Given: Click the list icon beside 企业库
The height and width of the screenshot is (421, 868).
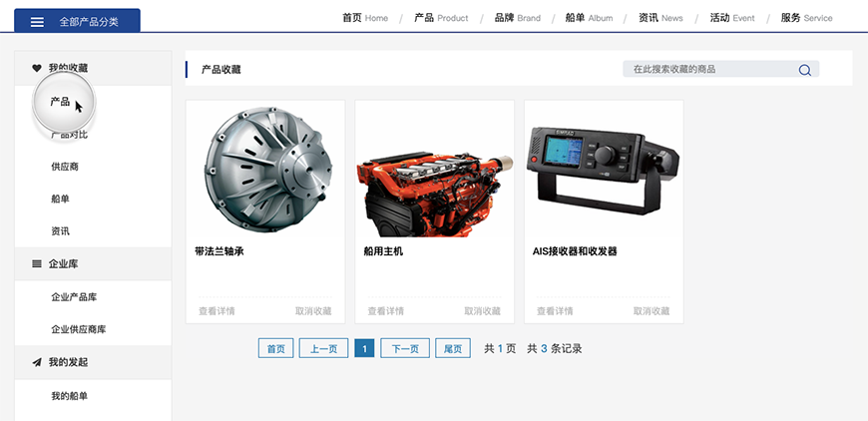Looking at the screenshot, I should tap(37, 264).
